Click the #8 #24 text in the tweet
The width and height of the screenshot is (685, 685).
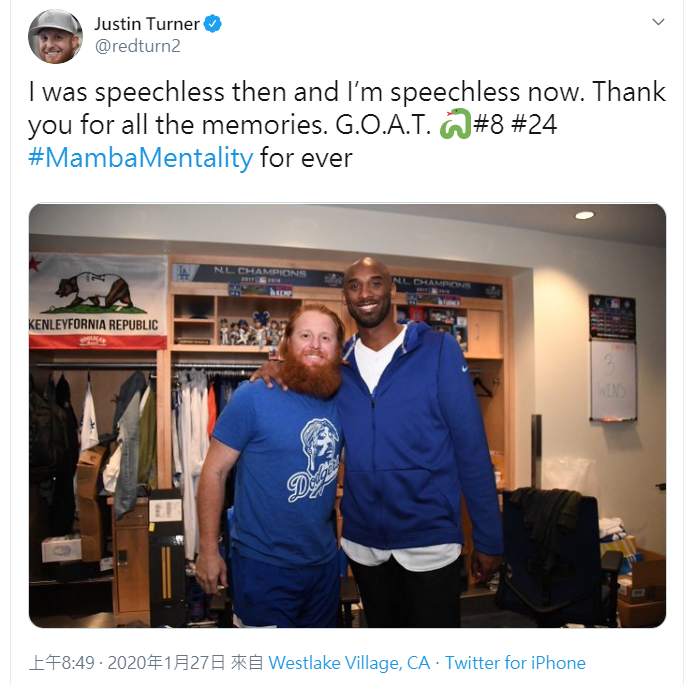(x=515, y=124)
